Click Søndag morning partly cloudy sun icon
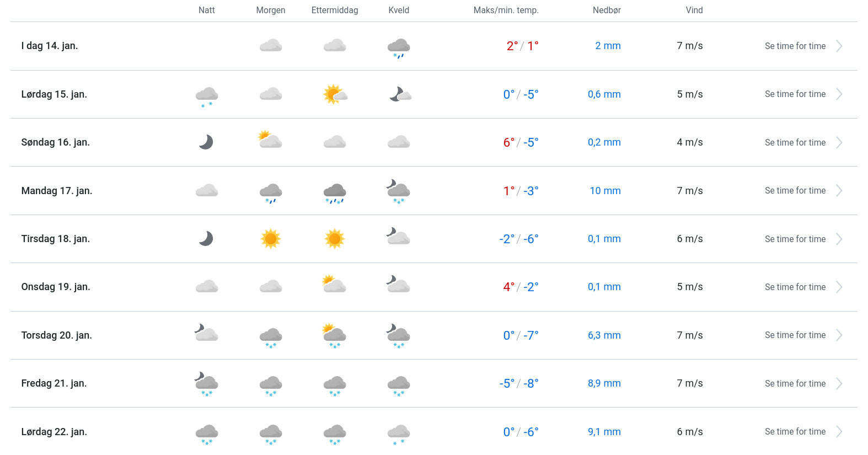The width and height of the screenshot is (868, 455). [x=270, y=140]
